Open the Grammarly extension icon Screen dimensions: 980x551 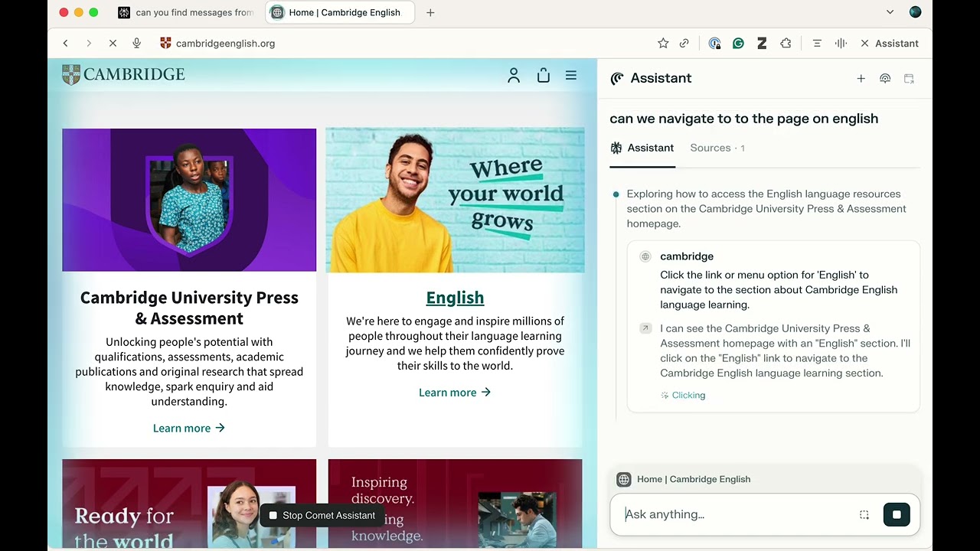pos(738,44)
